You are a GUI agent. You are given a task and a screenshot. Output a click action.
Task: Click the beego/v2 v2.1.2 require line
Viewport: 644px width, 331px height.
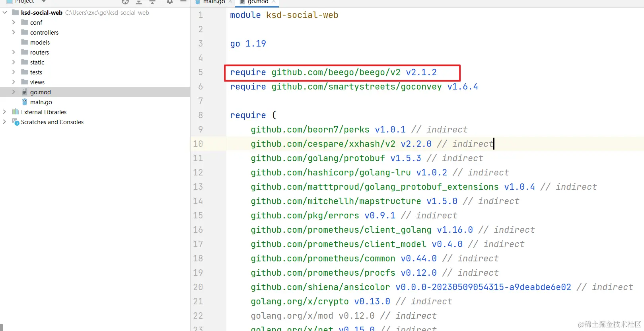pos(333,72)
